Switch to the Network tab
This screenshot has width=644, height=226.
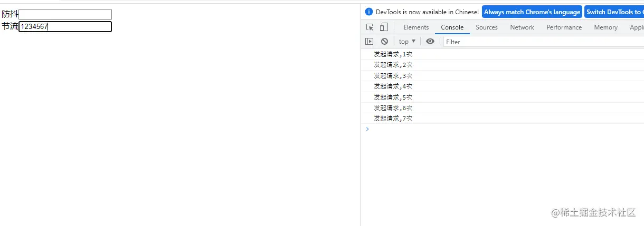pyautogui.click(x=522, y=27)
